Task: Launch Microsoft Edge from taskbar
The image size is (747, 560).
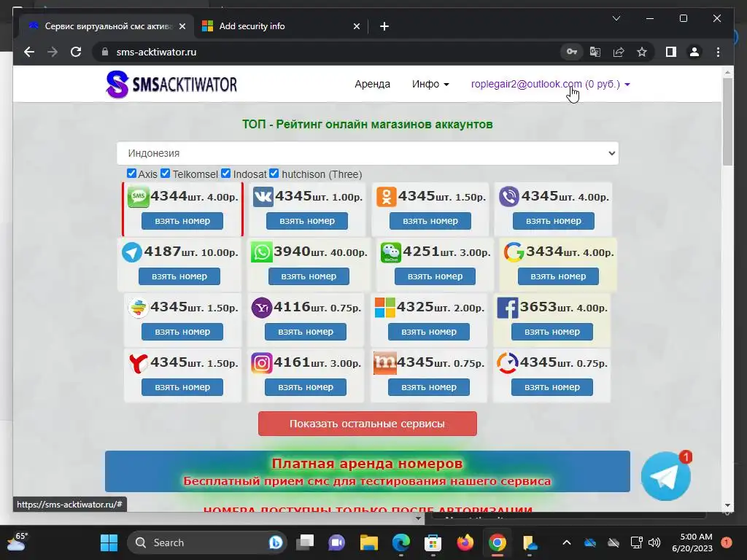Action: click(x=400, y=542)
